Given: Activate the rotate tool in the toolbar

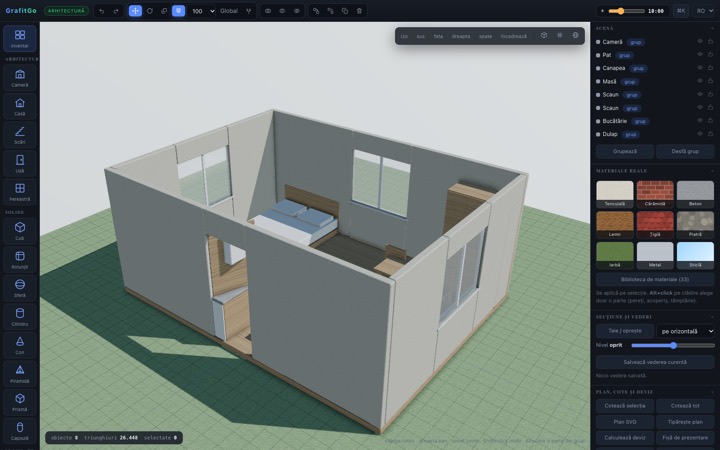Looking at the screenshot, I should 150,11.
